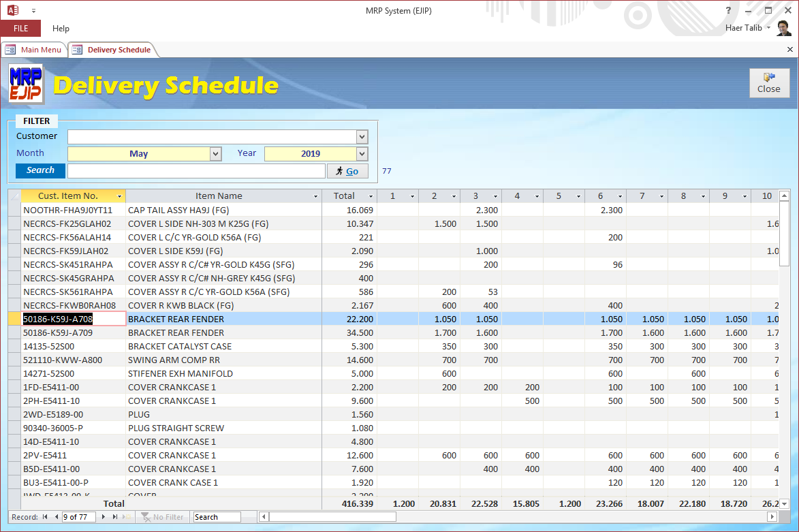This screenshot has height=532, width=799.
Task: Click the filter search text field
Action: point(196,171)
